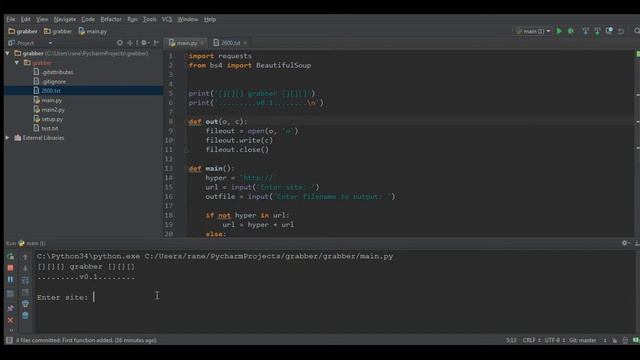Screen dimensions: 640x360
Task: Click the tool windows icon in status bar
Action: click(9, 340)
